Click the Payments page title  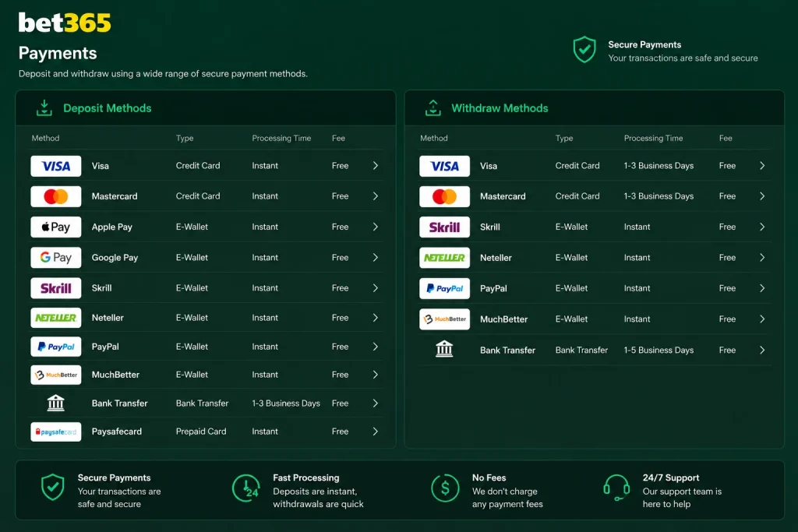pos(58,54)
